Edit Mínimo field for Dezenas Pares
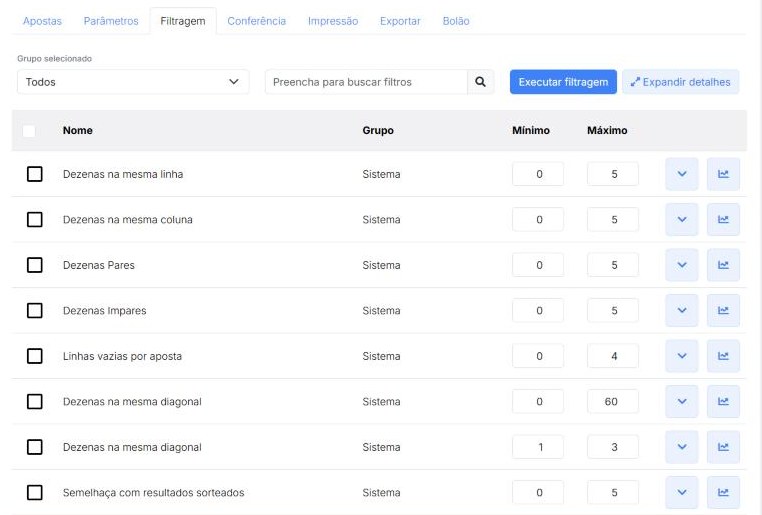762x515 pixels. (x=538, y=265)
